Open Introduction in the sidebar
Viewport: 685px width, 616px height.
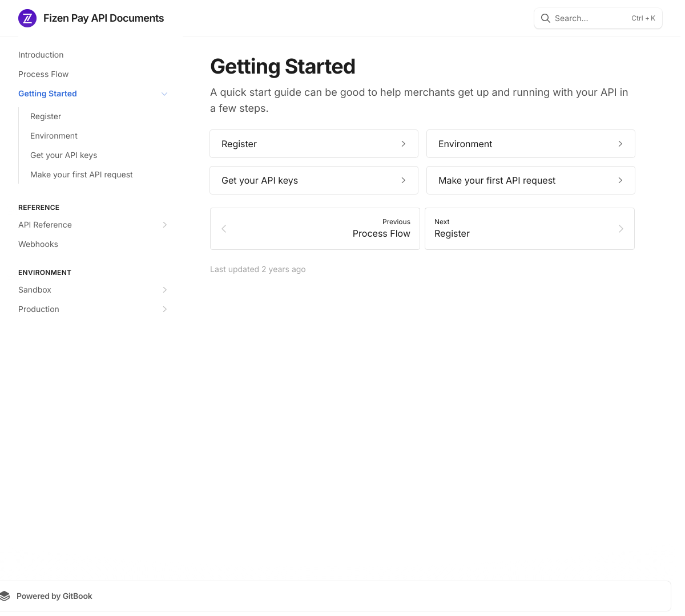pos(41,55)
